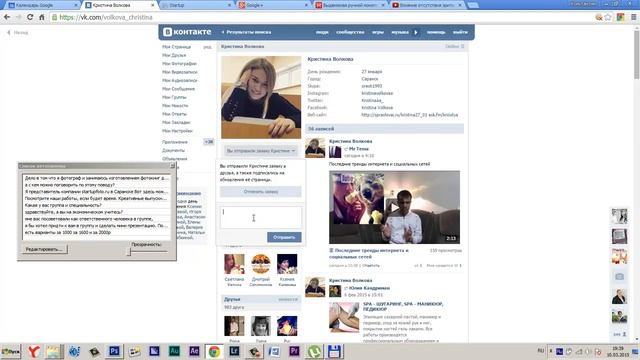Switch to Chrome in the taskbar
Screen dimensions: 640x360
coord(214,351)
